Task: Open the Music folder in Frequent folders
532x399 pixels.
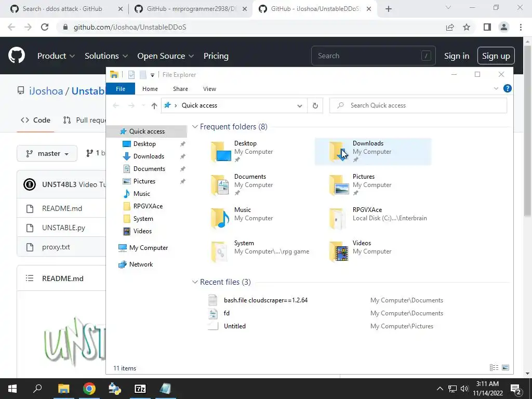Action: click(x=255, y=218)
